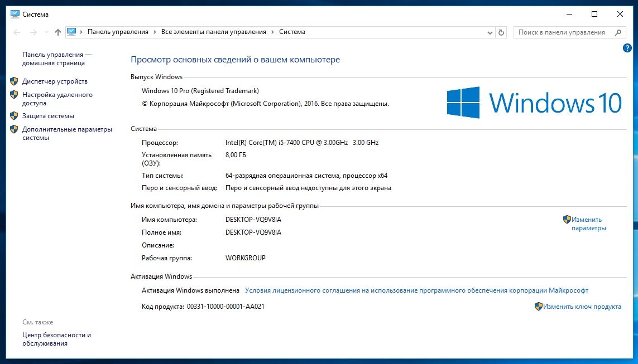Image resolution: width=638 pixels, height=364 pixels.
Task: Click Windows 10 Pro edition text
Action: pyautogui.click(x=200, y=91)
